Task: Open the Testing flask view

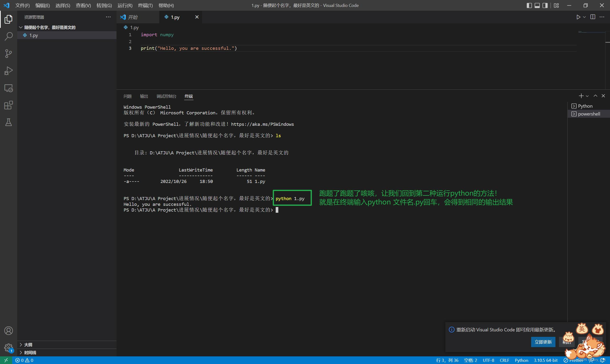Action: tap(8, 122)
